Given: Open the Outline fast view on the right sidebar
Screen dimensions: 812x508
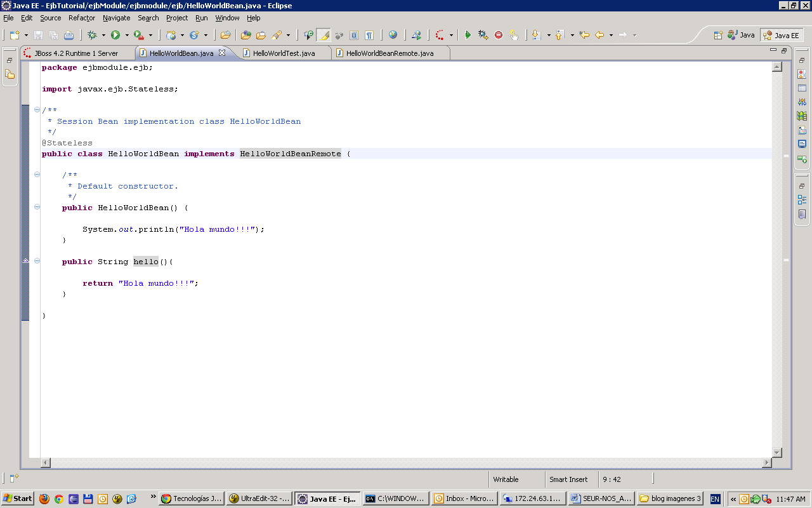Looking at the screenshot, I should point(801,199).
